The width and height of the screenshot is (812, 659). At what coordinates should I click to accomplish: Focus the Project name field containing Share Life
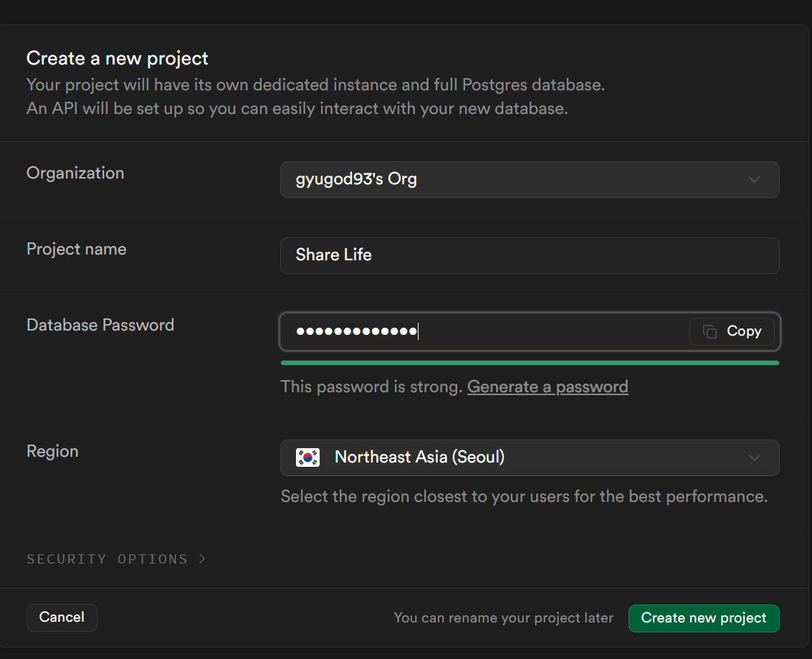click(x=529, y=255)
